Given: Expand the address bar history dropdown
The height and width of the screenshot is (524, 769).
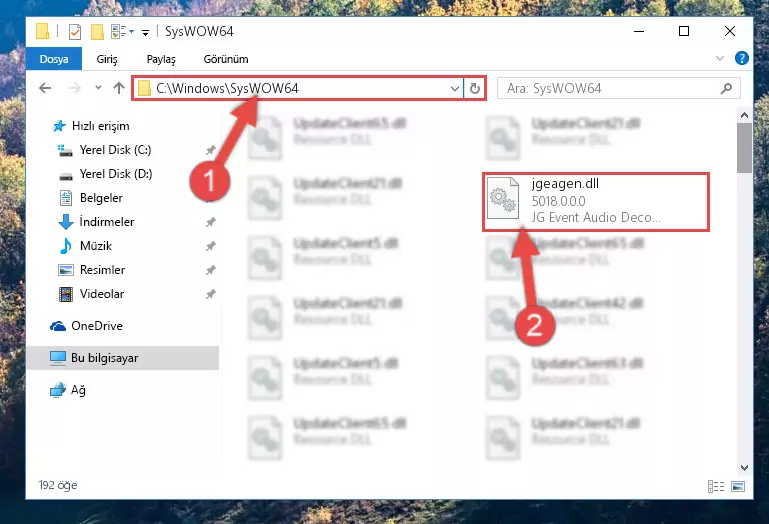Looking at the screenshot, I should pos(455,89).
